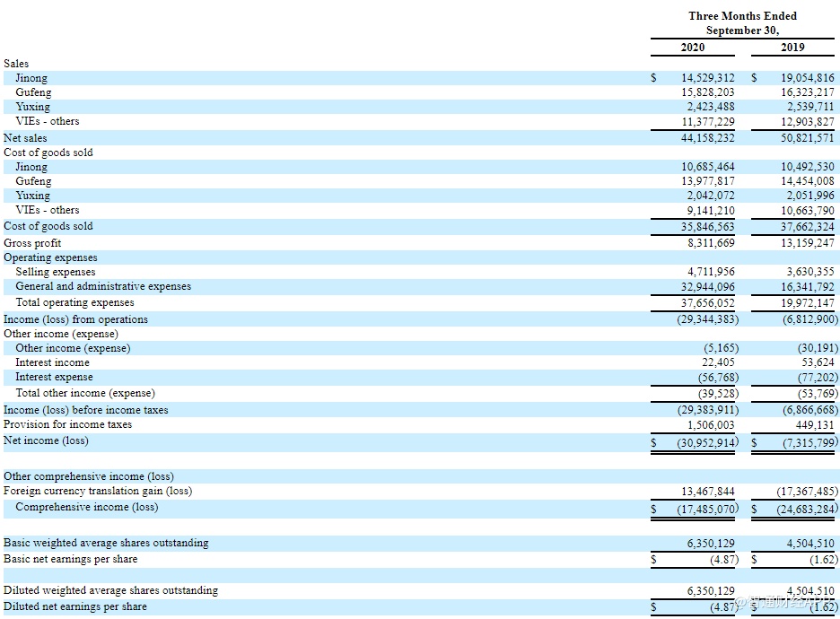This screenshot has height=619, width=840.
Task: Click the 'Selling expenses' row label
Action: pos(55,272)
